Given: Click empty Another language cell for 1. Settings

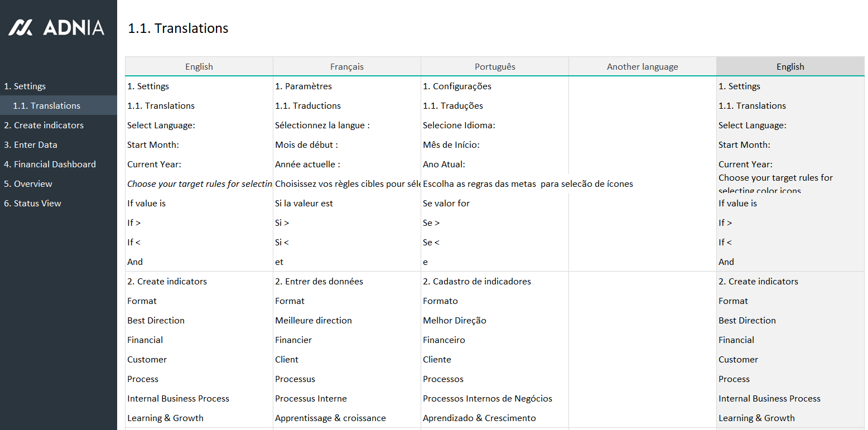Looking at the screenshot, I should [x=642, y=86].
